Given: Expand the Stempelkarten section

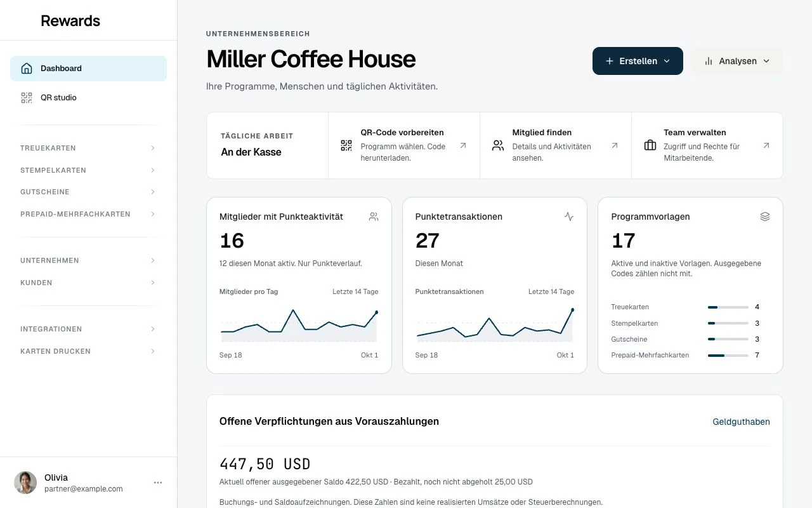Looking at the screenshot, I should point(88,170).
